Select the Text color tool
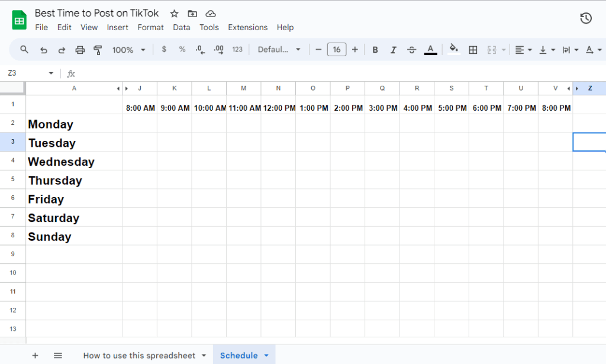Image resolution: width=606 pixels, height=364 pixels. 431,50
